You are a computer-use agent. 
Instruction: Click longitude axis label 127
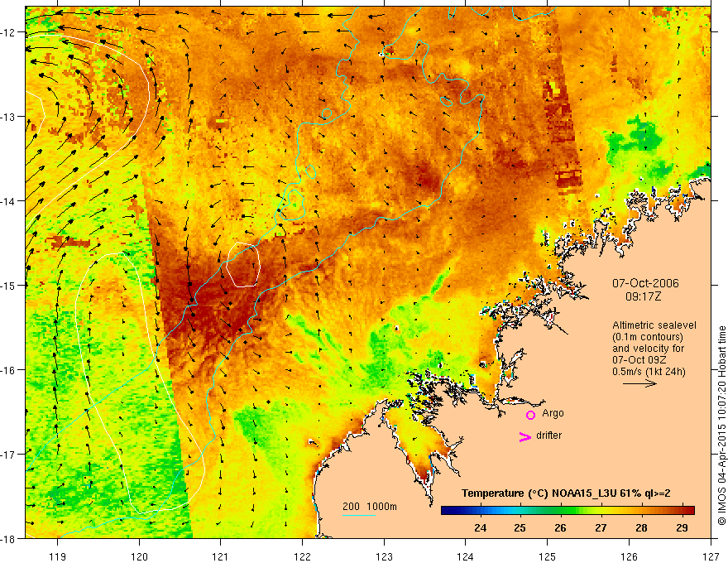[x=711, y=556]
